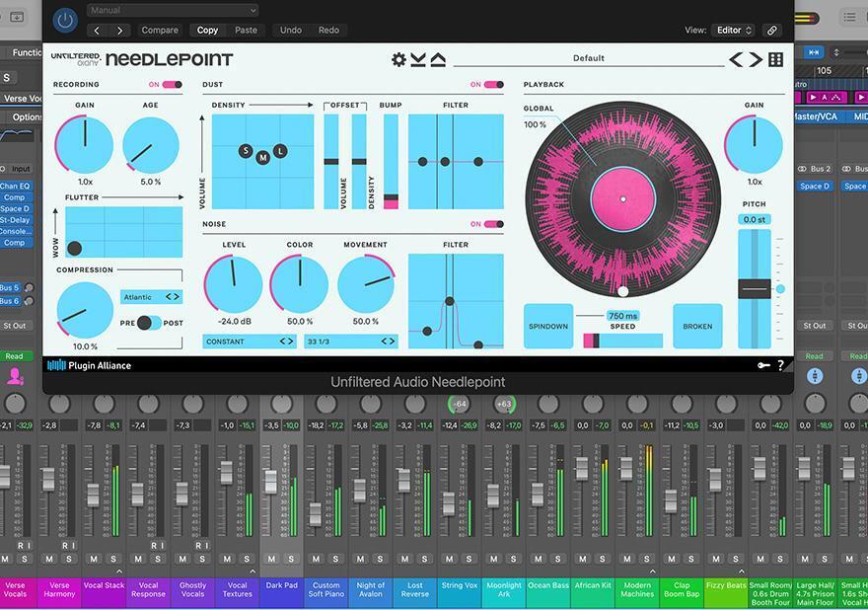Click Undo in the plugin header toolbar
This screenshot has height=610, width=868.
click(290, 30)
